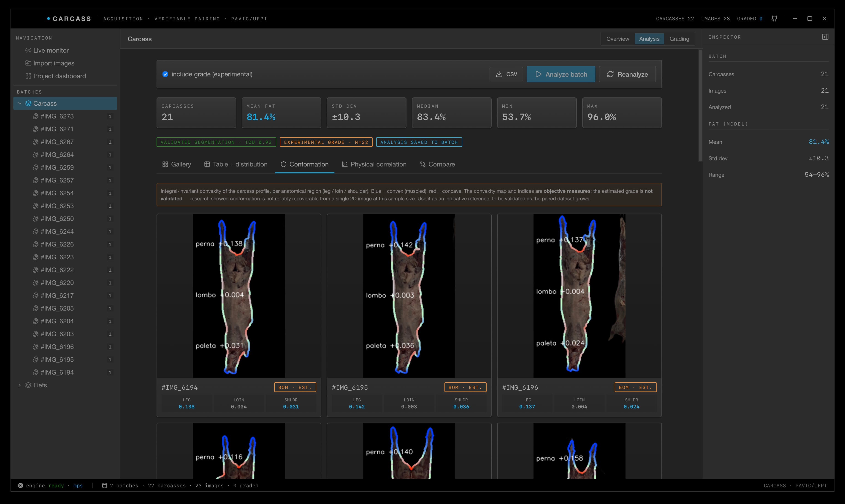Open the #IMG_6196 conformation image
This screenshot has height=504, width=845.
[579, 296]
